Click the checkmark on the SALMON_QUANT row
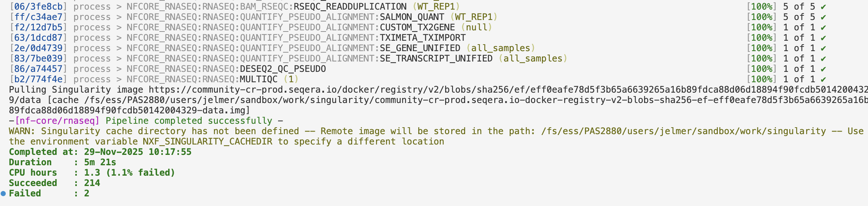 (823, 17)
